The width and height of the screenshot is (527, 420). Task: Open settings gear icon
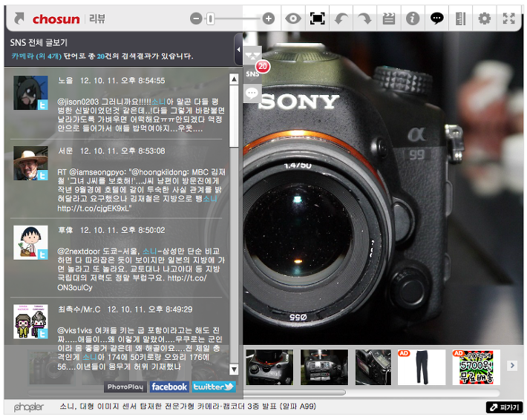click(484, 19)
